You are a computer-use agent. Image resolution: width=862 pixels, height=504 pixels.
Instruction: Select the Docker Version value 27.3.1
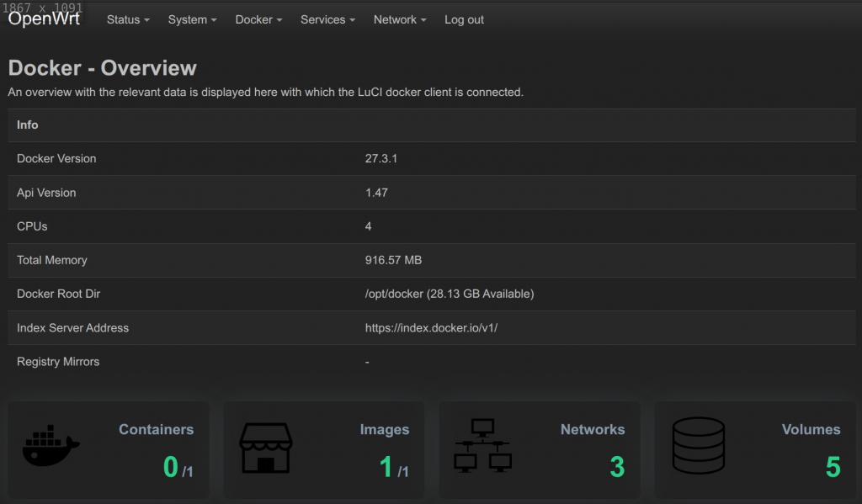tap(381, 159)
